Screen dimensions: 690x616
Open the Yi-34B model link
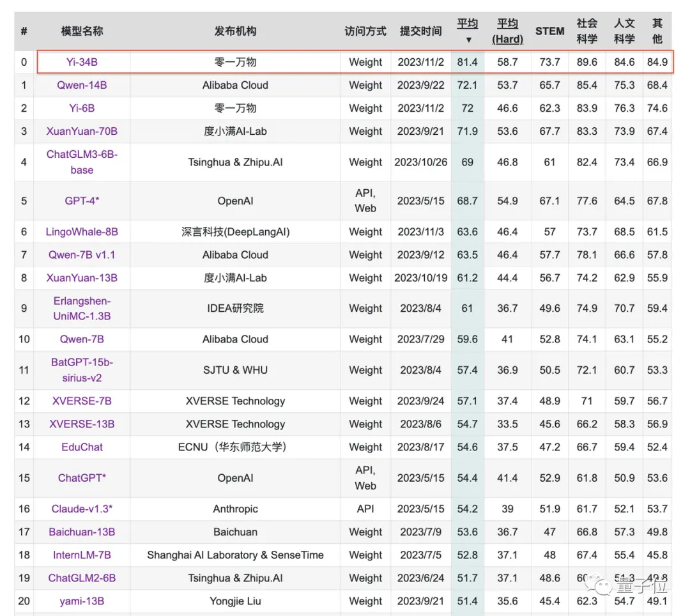click(x=82, y=62)
